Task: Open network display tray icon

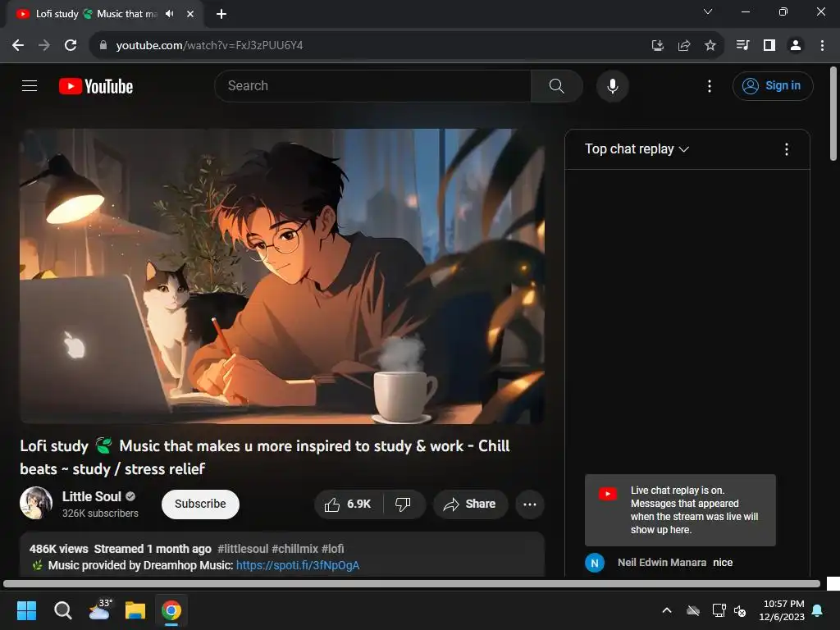Action: point(719,610)
